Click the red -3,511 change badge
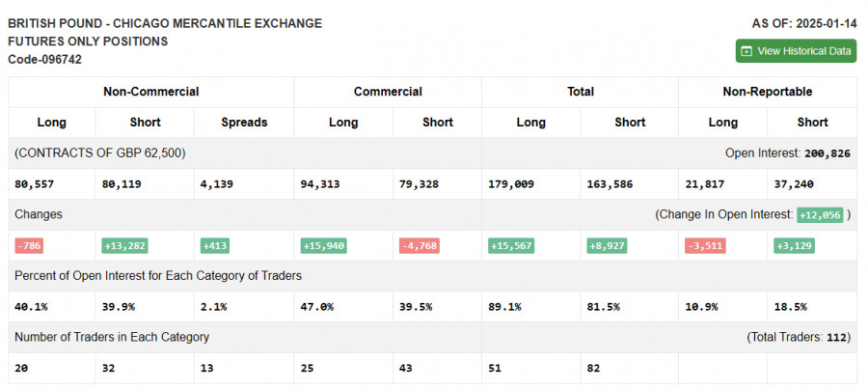The width and height of the screenshot is (868, 389). [704, 245]
